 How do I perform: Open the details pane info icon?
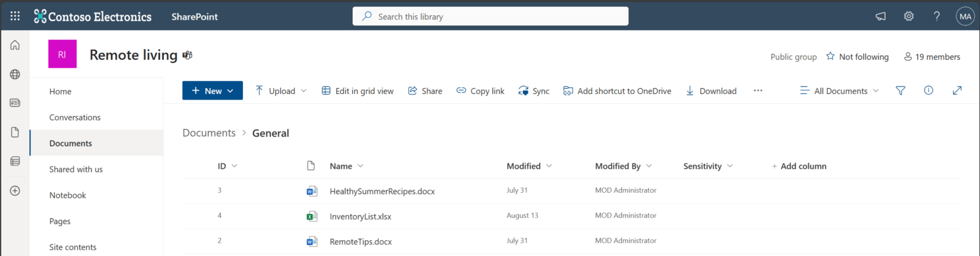[x=928, y=91]
